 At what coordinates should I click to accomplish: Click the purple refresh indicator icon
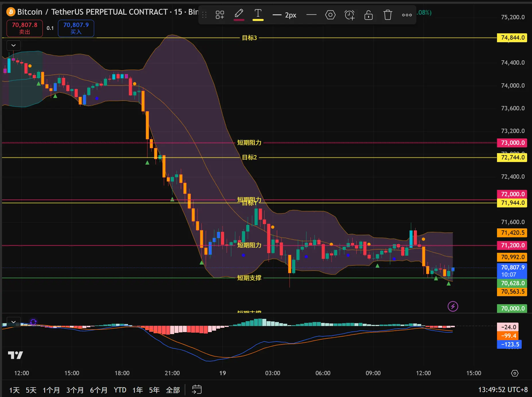[x=33, y=322]
